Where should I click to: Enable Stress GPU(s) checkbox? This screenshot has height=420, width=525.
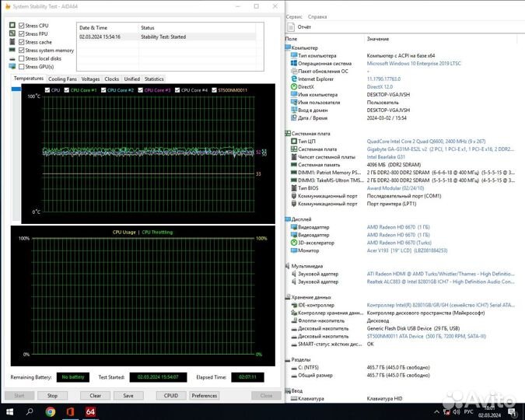tap(22, 67)
